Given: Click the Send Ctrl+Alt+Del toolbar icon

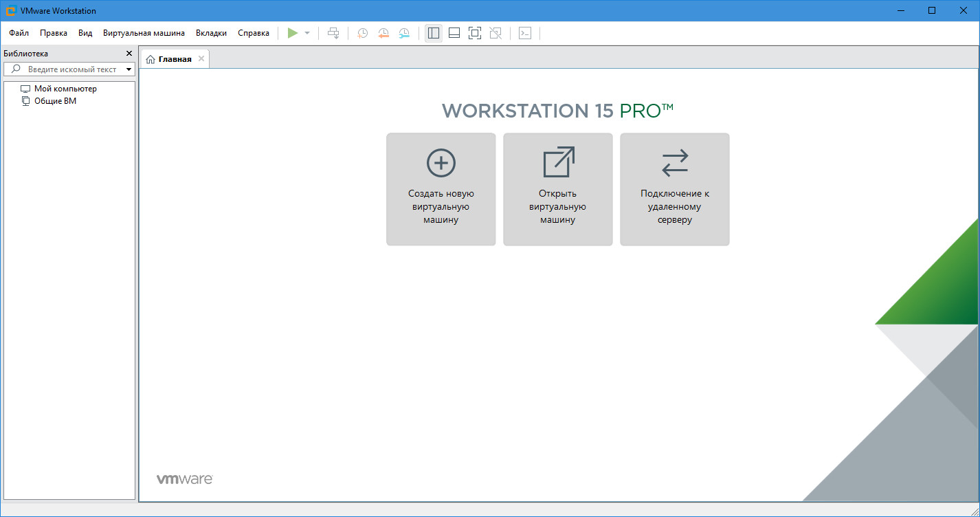Looking at the screenshot, I should pos(333,33).
